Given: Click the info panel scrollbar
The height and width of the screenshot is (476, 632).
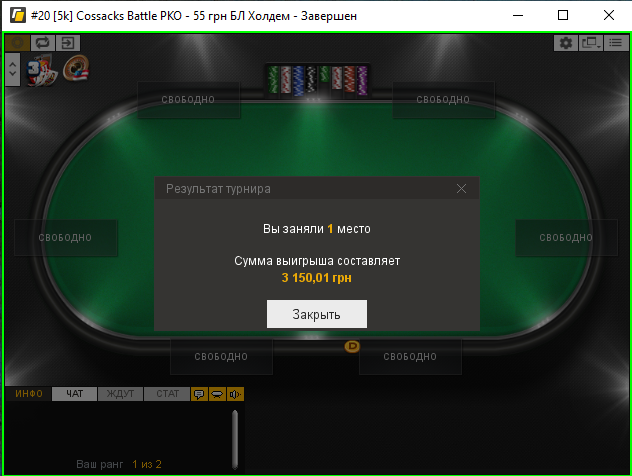Looking at the screenshot, I should (x=235, y=439).
